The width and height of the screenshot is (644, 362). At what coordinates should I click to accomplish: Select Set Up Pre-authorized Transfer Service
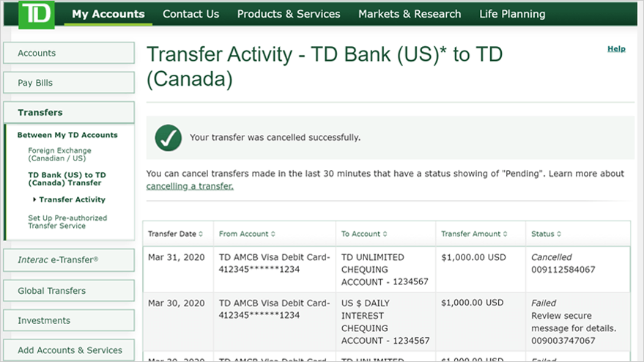click(x=67, y=222)
